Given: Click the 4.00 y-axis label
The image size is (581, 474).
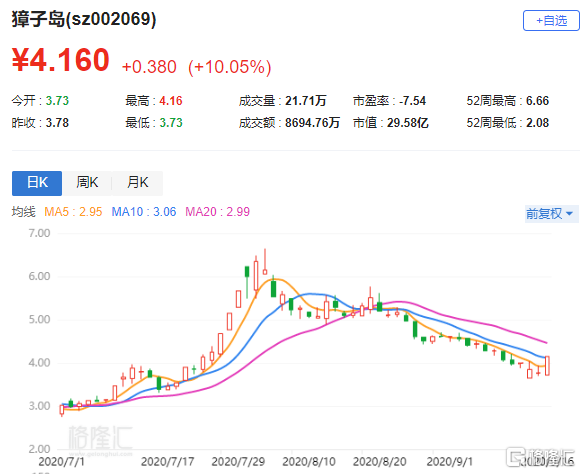Looking at the screenshot, I should point(39,363).
